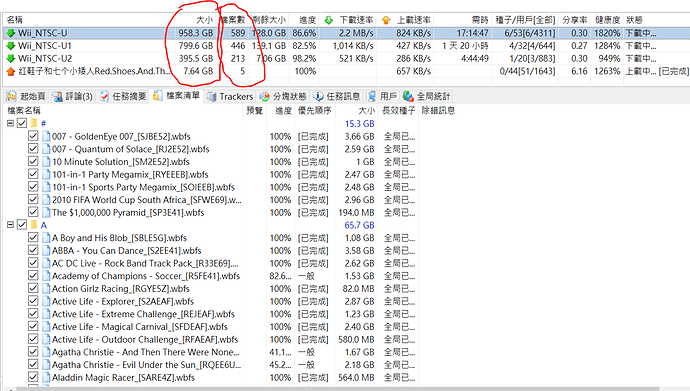Screen dimensions: 690x391
Task: Open the 評論(3) comments tab
Action: [72, 97]
